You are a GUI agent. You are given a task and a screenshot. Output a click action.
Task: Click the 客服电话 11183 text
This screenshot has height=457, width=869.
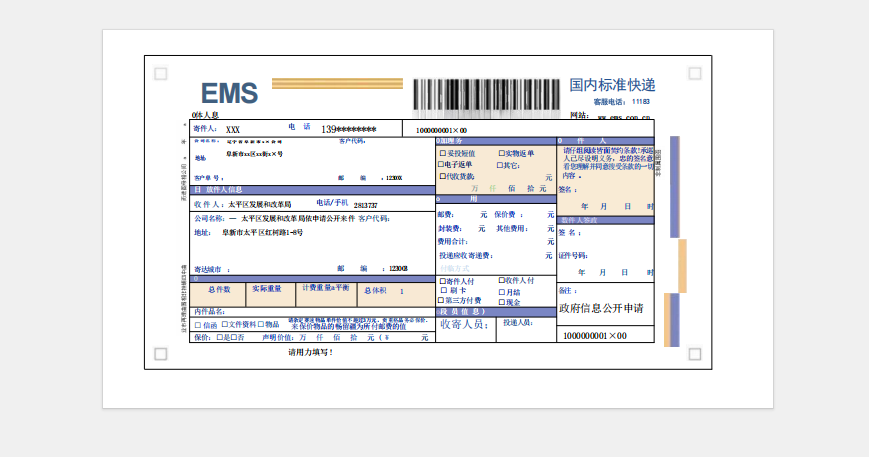pyautogui.click(x=621, y=102)
